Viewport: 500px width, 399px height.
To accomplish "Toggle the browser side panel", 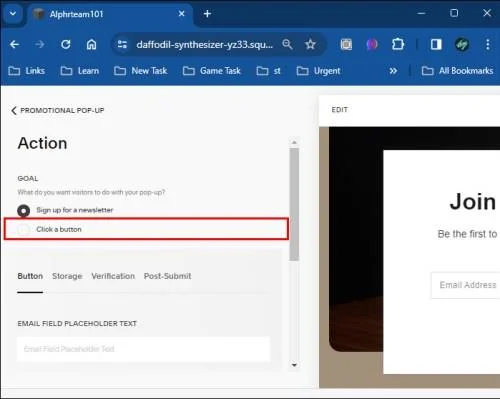I will pos(436,44).
